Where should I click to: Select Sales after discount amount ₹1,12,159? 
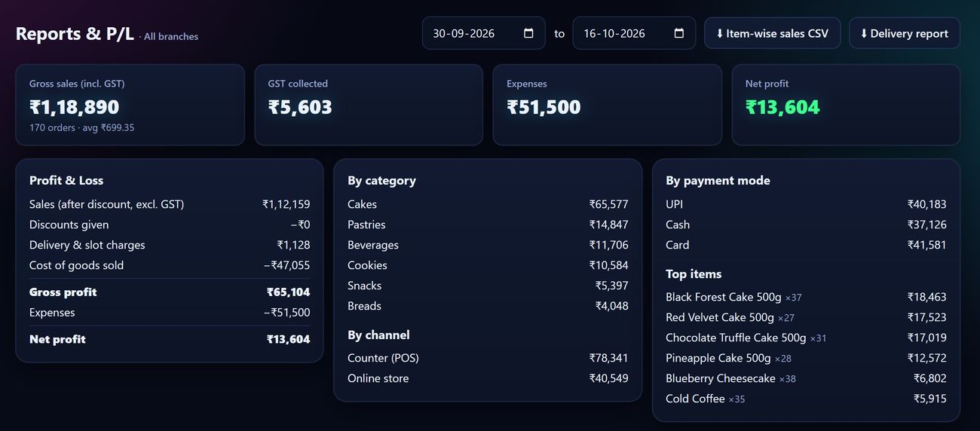point(286,204)
